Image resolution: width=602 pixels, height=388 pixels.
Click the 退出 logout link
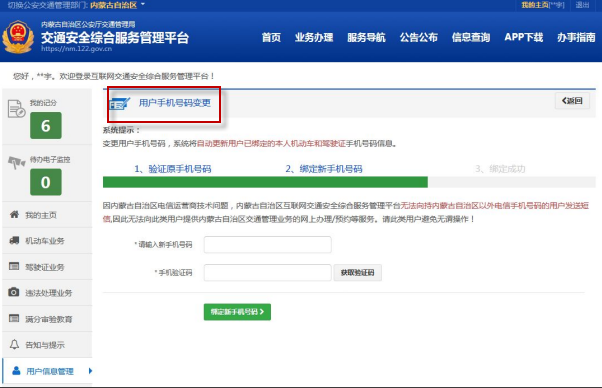click(582, 5)
